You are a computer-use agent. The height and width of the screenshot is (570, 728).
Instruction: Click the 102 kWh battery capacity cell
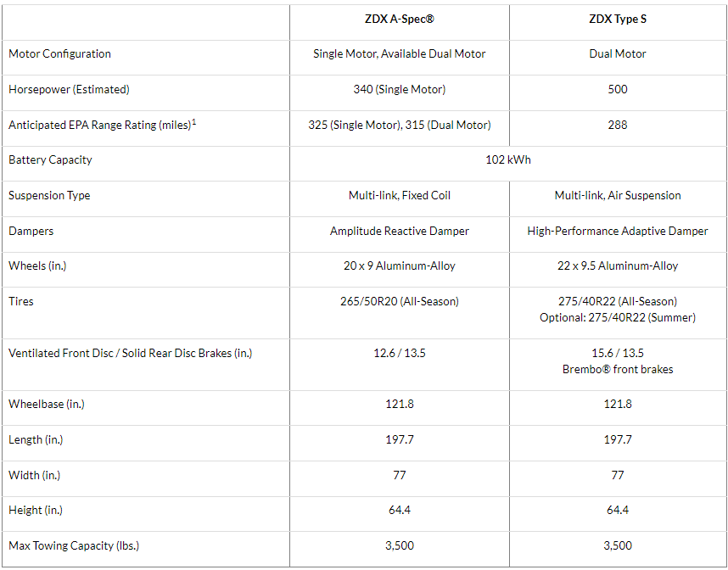coord(508,159)
